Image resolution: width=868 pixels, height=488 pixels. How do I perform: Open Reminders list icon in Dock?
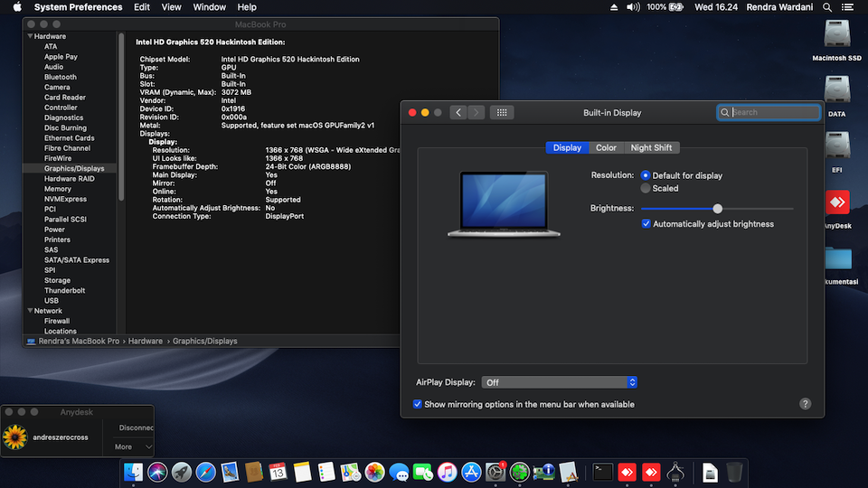(326, 472)
